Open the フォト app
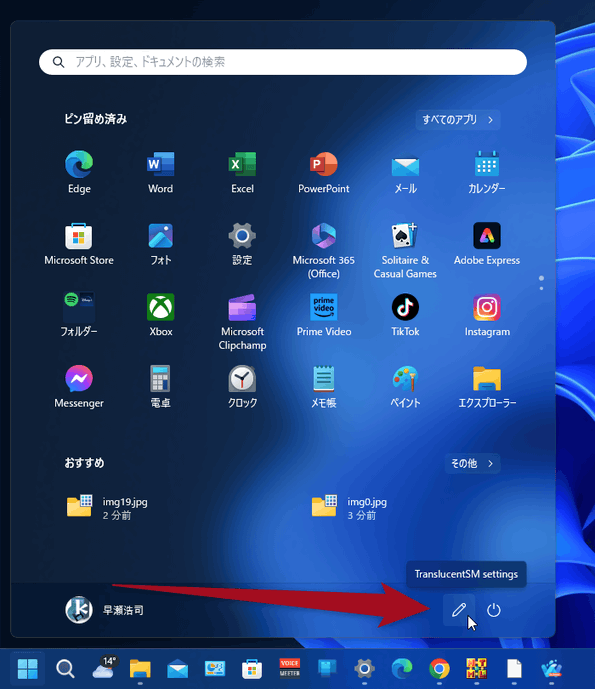This screenshot has width=595, height=689. click(160, 244)
